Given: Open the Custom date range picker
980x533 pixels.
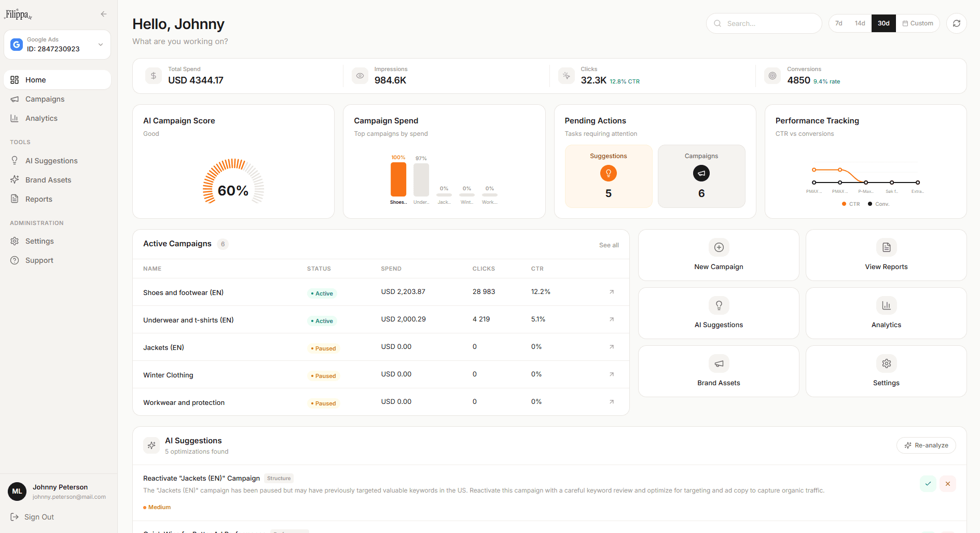Looking at the screenshot, I should 918,23.
